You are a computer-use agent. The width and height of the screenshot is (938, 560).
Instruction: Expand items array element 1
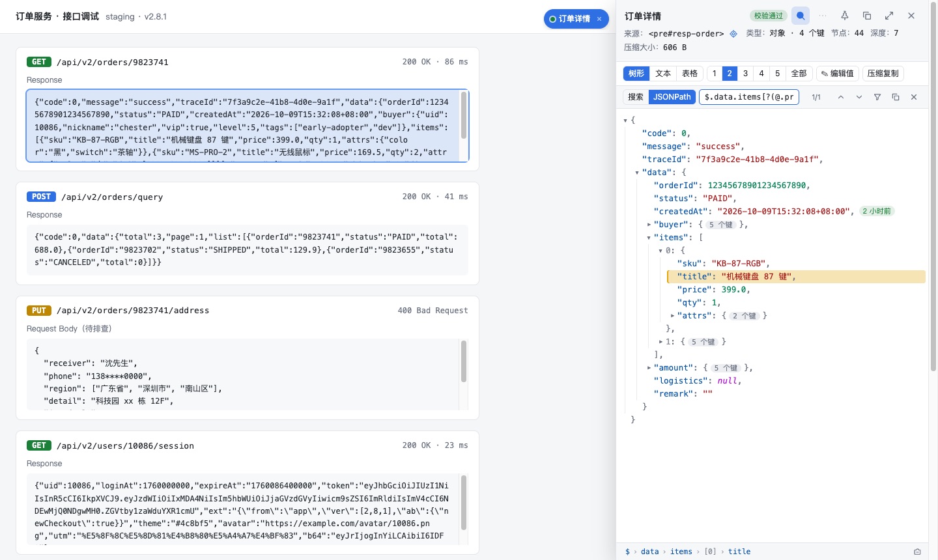click(x=661, y=342)
